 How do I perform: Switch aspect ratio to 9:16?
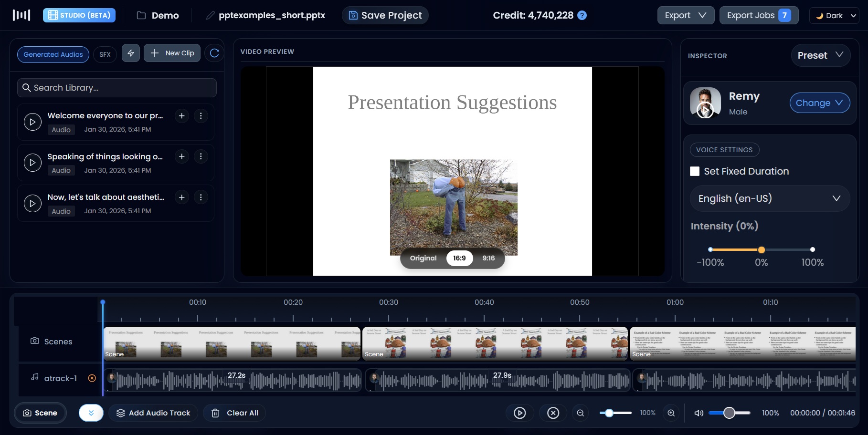click(x=488, y=258)
